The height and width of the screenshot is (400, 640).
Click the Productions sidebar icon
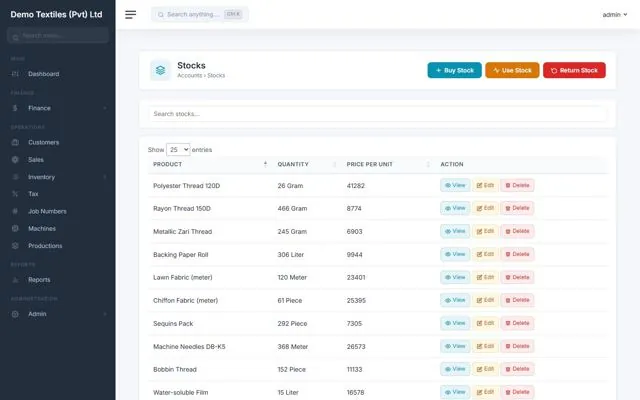(x=15, y=246)
